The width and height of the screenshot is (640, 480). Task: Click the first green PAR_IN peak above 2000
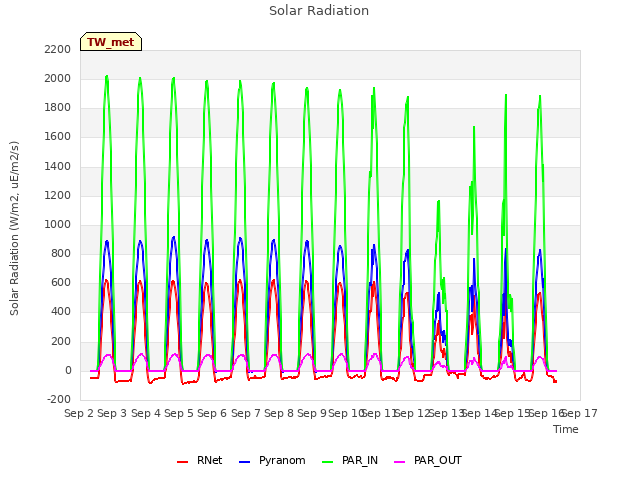[107, 76]
